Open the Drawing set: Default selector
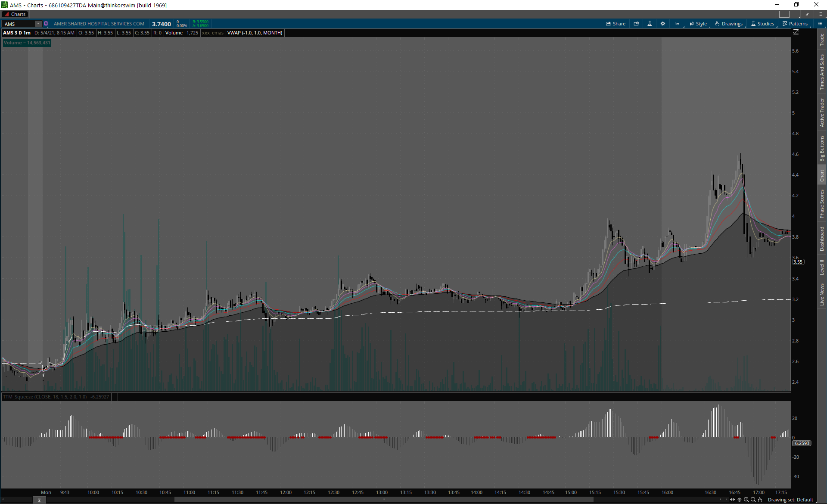The width and height of the screenshot is (827, 504). (790, 500)
